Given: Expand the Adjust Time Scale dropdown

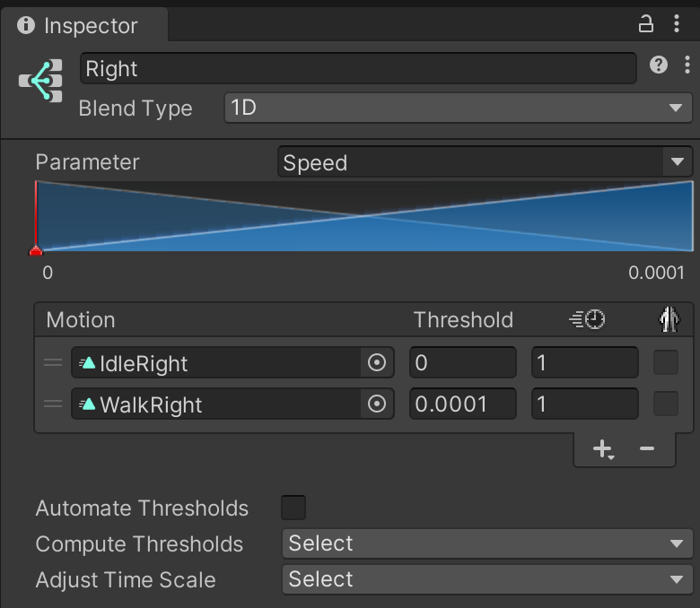Looking at the screenshot, I should (x=486, y=579).
